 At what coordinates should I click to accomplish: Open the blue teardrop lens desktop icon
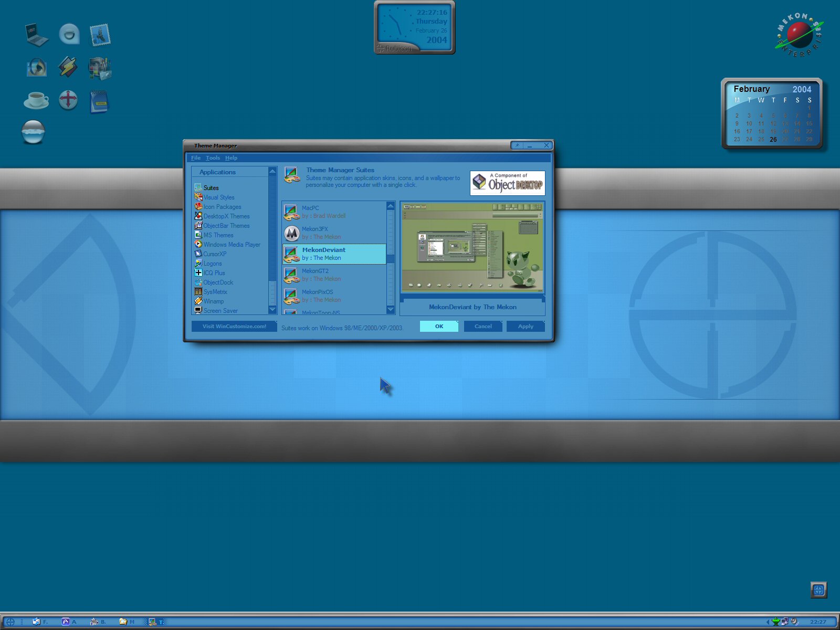tap(69, 34)
